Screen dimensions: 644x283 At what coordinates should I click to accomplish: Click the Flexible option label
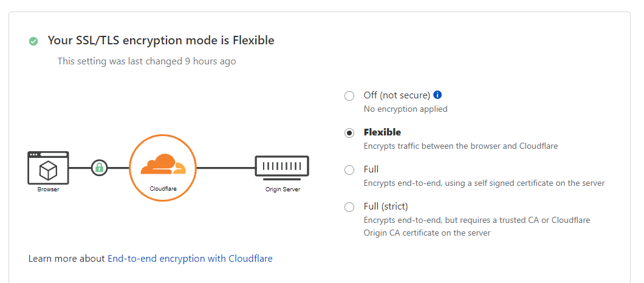382,132
